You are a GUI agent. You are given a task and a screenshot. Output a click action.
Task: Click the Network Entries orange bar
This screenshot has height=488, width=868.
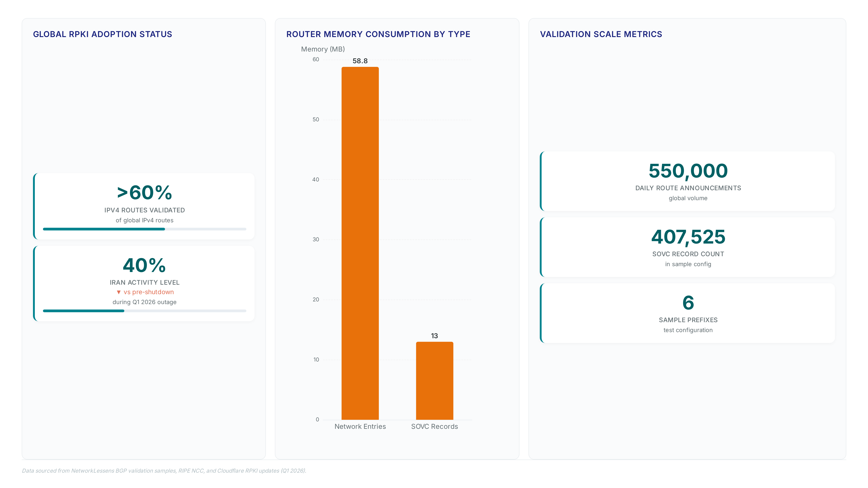[x=360, y=243]
